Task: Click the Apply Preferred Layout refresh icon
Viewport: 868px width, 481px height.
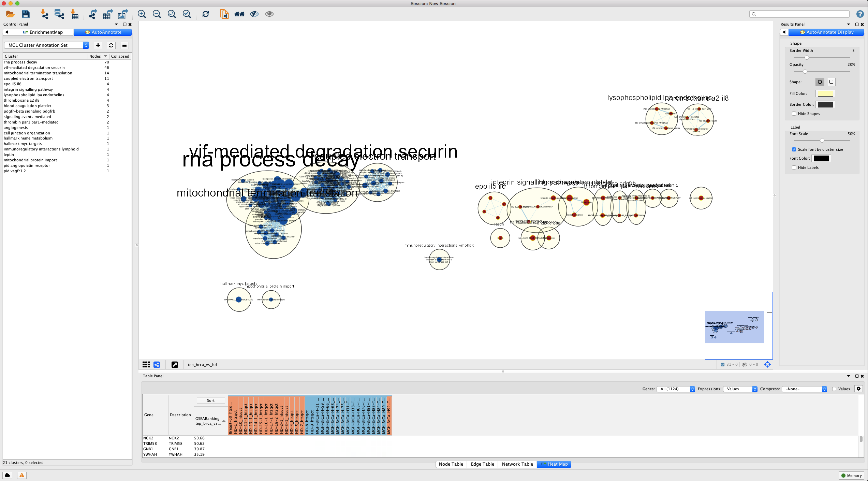Action: pyautogui.click(x=205, y=14)
